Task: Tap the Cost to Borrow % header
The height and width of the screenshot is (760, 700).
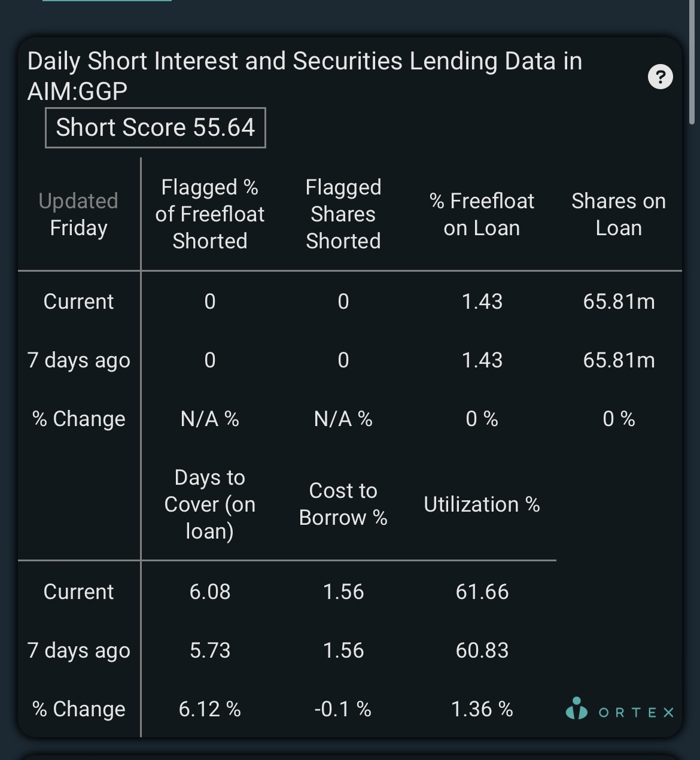Action: [343, 504]
